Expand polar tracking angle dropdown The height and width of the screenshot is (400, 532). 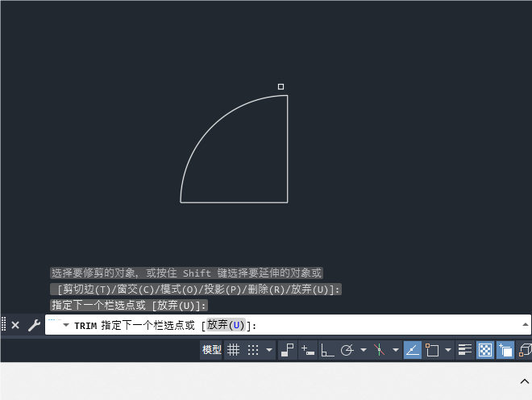[364, 350]
